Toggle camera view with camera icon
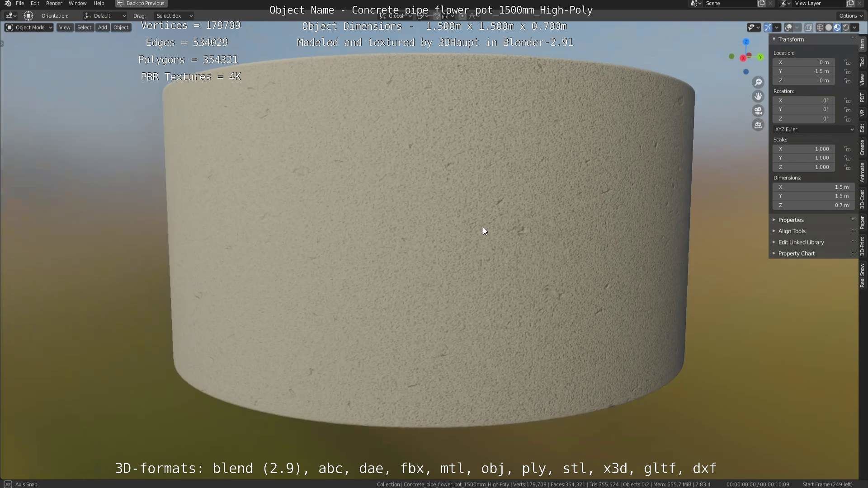The width and height of the screenshot is (868, 488). pos(758,111)
